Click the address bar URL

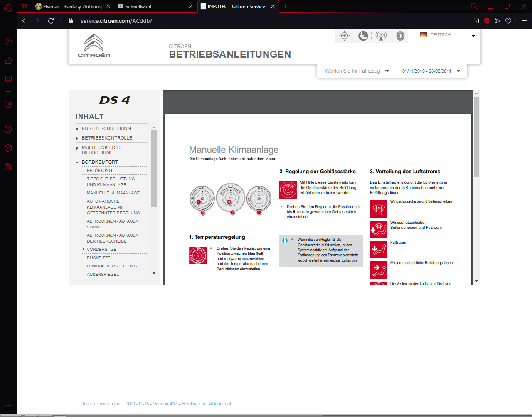(116, 21)
